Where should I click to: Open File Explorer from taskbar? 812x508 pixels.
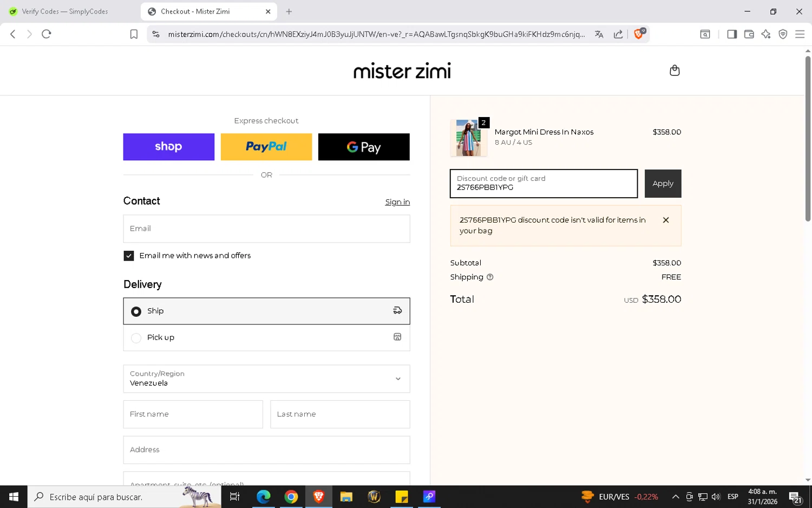(x=346, y=497)
